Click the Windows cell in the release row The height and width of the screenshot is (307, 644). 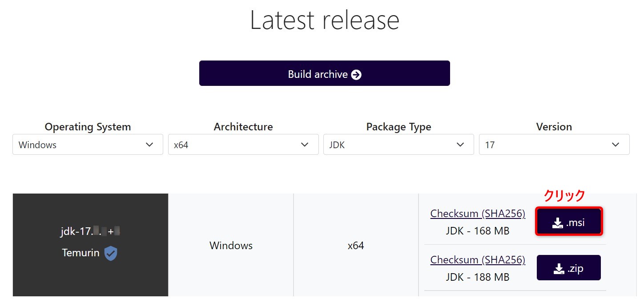coord(231,245)
